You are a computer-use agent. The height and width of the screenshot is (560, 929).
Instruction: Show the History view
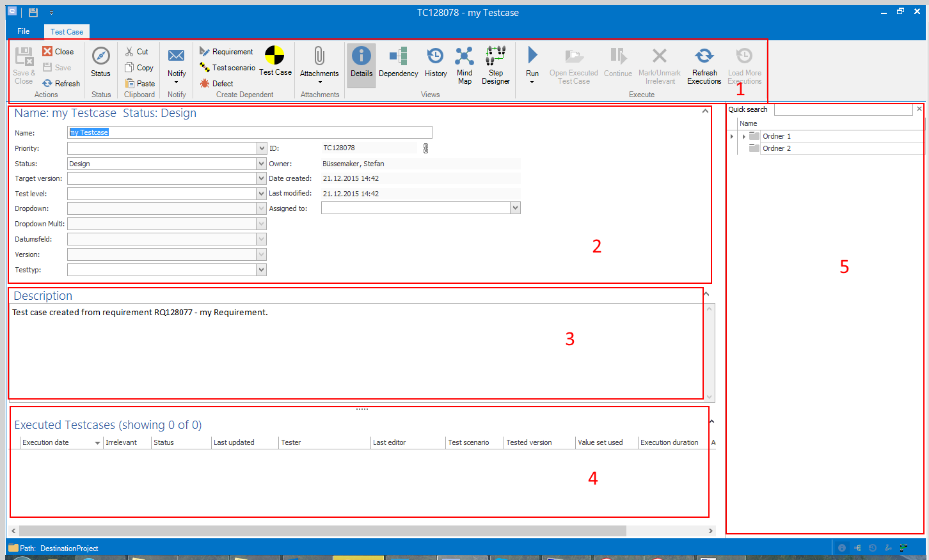[x=436, y=63]
